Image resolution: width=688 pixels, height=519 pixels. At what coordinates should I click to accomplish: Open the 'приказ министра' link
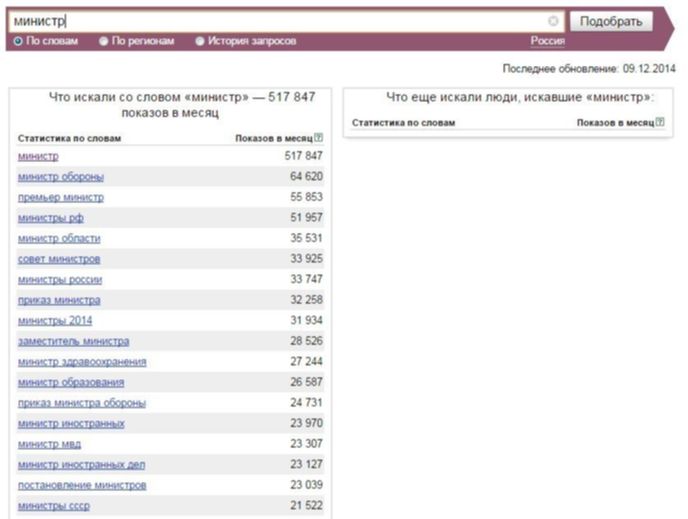click(59, 301)
